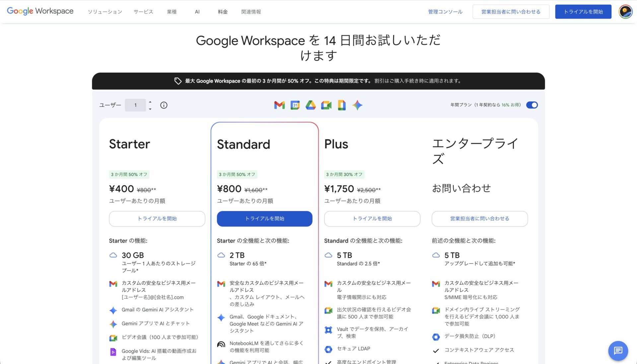Open the ソリューション dropdown menu
637x364 pixels.
pyautogui.click(x=105, y=12)
